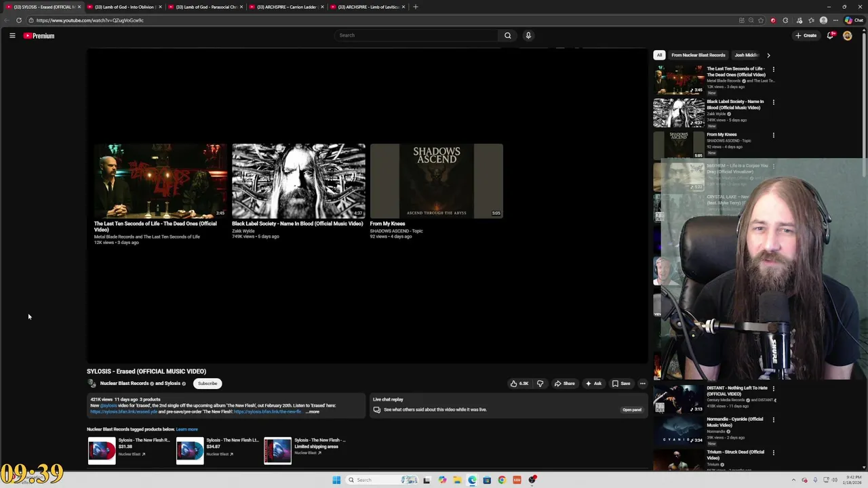
Task: Click the browser address bar URL
Action: [x=90, y=20]
